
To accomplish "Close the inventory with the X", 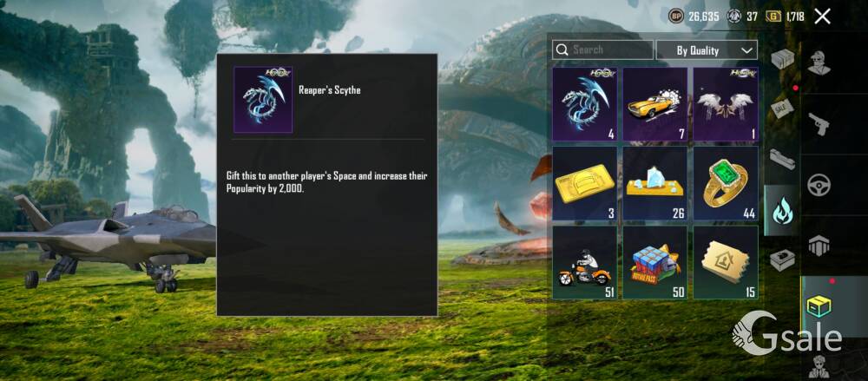I will pos(823,16).
